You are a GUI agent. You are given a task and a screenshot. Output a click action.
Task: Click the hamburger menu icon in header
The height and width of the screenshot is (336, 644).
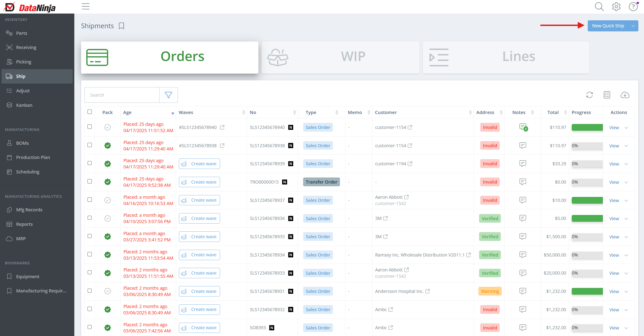point(86,7)
